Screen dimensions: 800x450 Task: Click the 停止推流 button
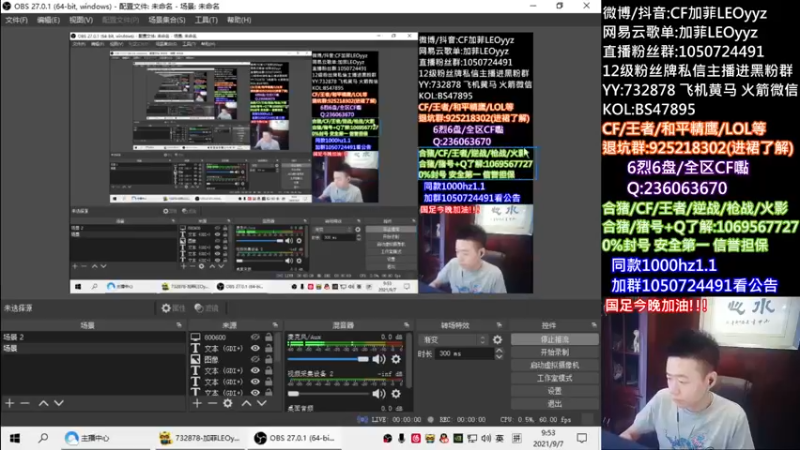tap(555, 339)
